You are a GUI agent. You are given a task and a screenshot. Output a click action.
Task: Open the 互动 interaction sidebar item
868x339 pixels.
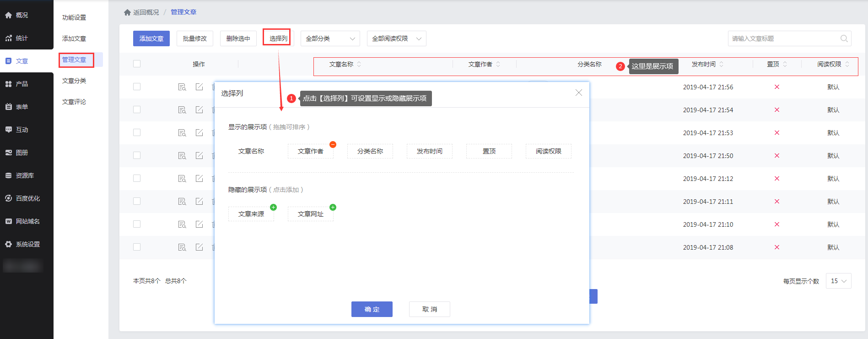coord(16,130)
